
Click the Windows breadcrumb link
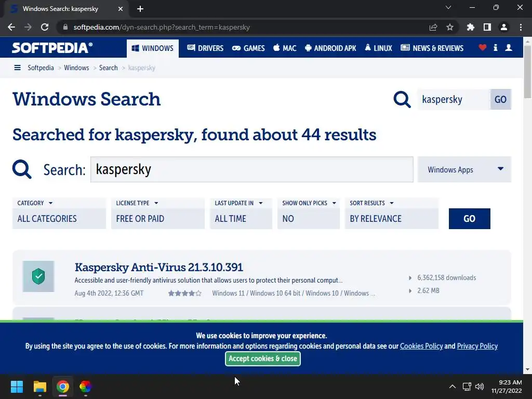[76, 68]
